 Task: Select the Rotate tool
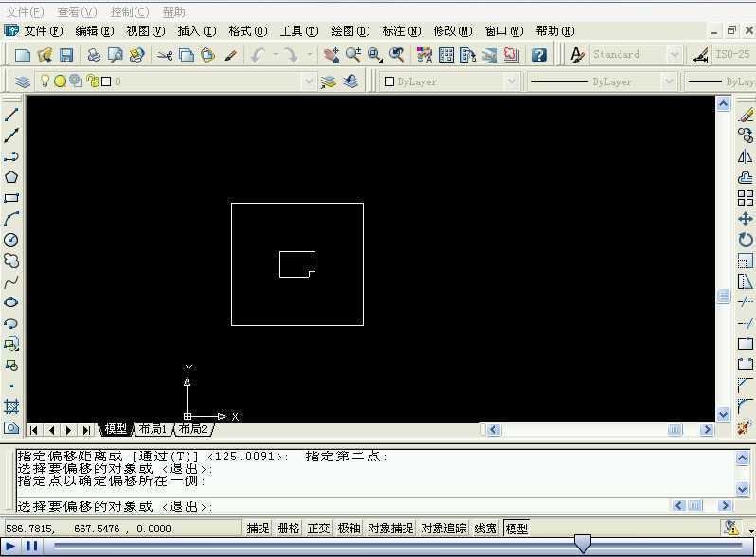click(x=746, y=240)
